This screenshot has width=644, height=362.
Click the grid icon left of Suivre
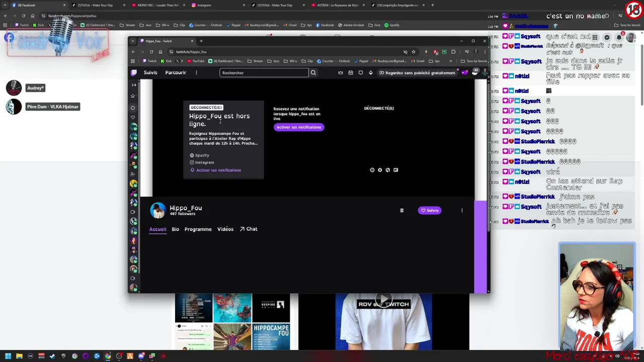click(x=401, y=210)
